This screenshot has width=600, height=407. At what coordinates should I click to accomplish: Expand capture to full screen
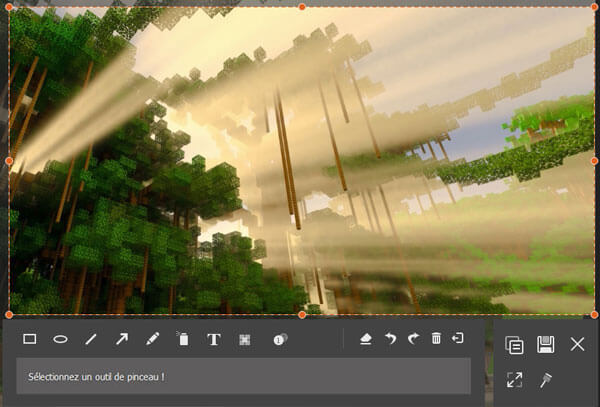(514, 379)
